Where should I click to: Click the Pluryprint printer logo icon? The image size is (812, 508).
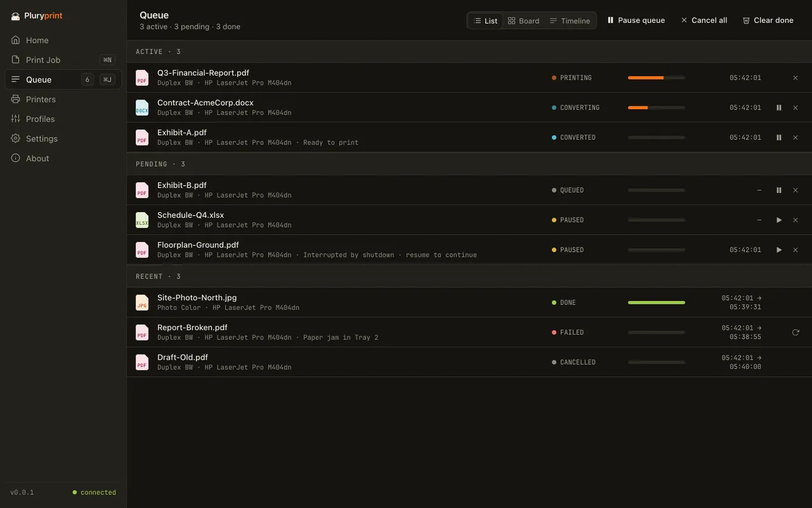[16, 17]
